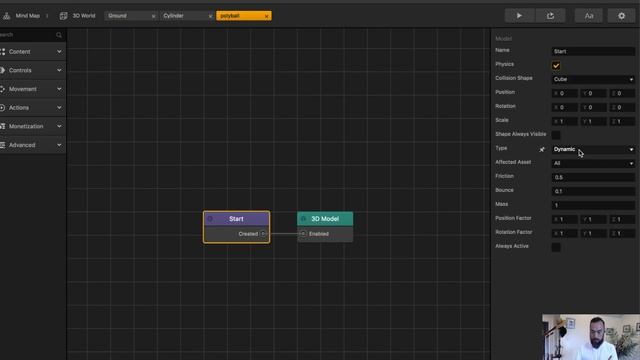Click the Start node's circle icon
This screenshot has width=640, height=360.
pyautogui.click(x=210, y=219)
